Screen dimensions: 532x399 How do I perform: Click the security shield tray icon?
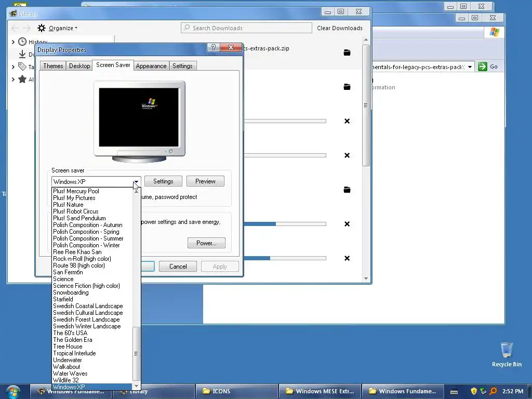(474, 391)
